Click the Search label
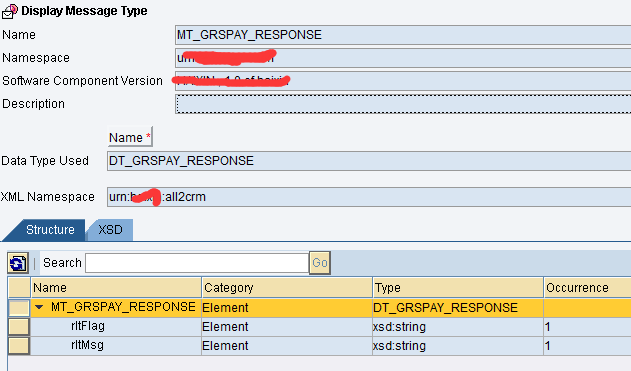The height and width of the screenshot is (371, 631). 62,263
